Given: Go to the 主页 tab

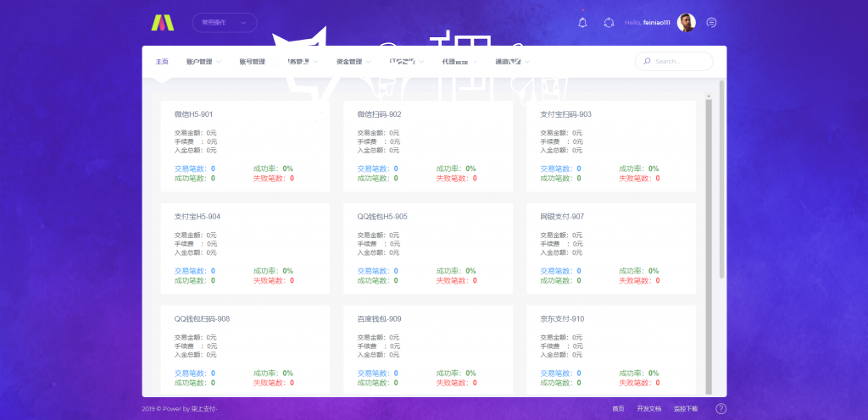Looking at the screenshot, I should click(x=162, y=62).
